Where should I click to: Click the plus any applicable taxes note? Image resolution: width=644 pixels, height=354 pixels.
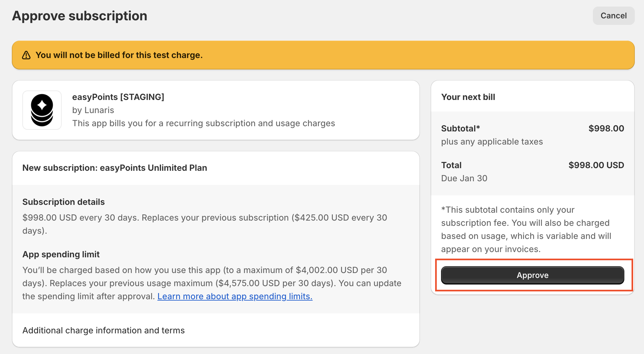(492, 142)
